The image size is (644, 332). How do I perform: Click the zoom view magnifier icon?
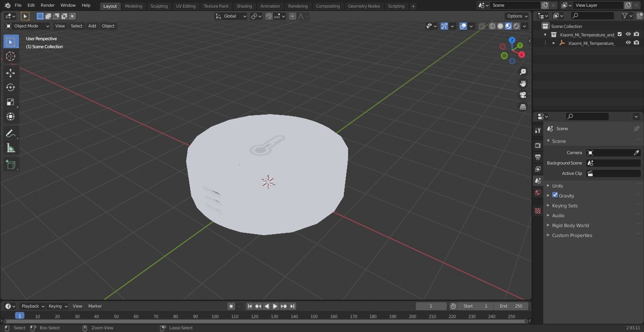[x=523, y=72]
